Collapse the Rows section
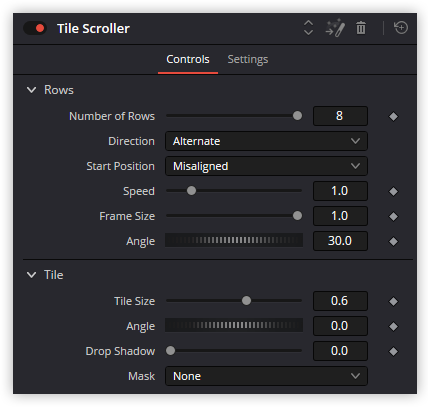Screen dimensions: 428x407 point(31,90)
